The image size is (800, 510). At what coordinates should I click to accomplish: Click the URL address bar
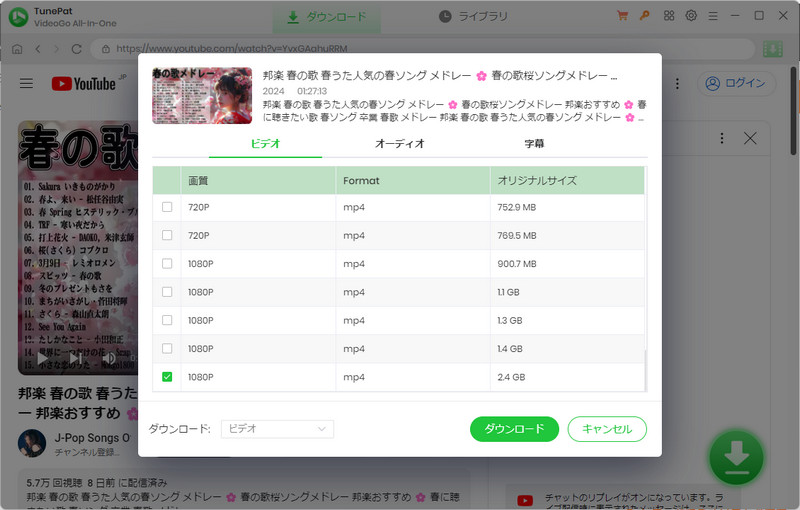point(422,49)
